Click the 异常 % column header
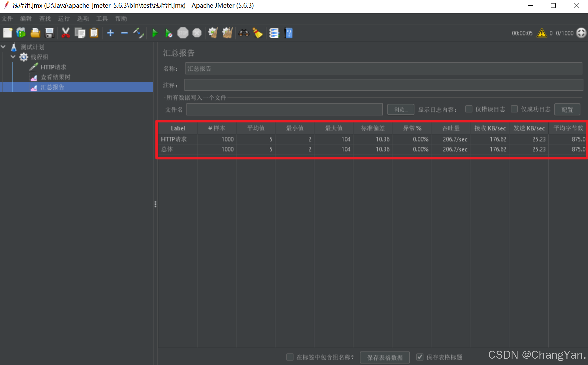Viewport: 588px width, 365px height. (x=412, y=128)
